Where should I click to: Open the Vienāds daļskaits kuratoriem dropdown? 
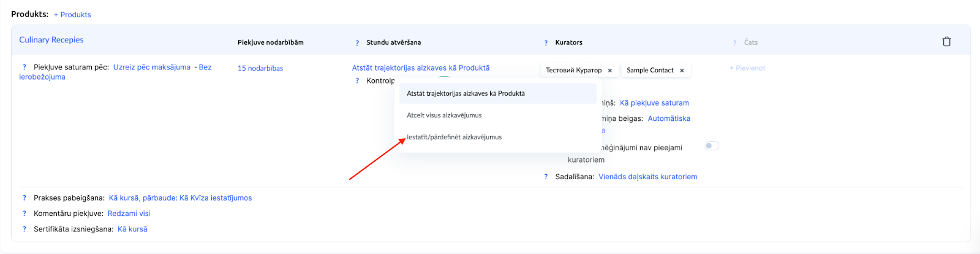point(647,177)
